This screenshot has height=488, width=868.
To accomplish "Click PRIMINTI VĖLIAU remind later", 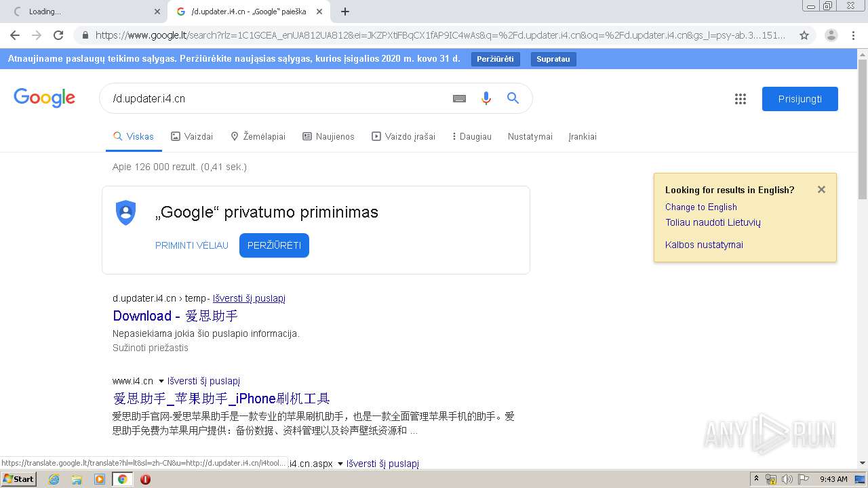I will tap(192, 245).
